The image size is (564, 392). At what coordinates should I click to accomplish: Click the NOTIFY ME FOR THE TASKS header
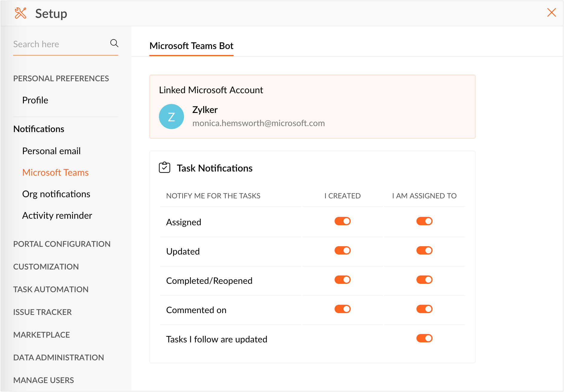tap(213, 196)
